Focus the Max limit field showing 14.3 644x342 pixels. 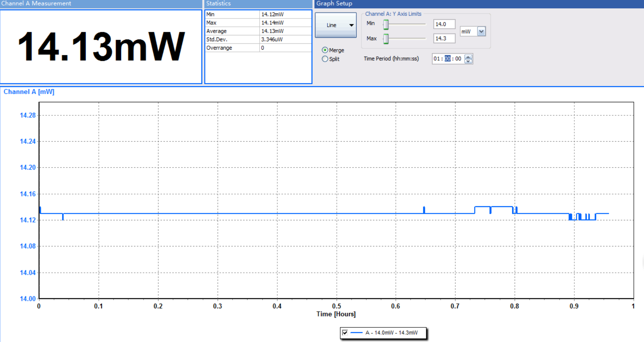pos(444,39)
